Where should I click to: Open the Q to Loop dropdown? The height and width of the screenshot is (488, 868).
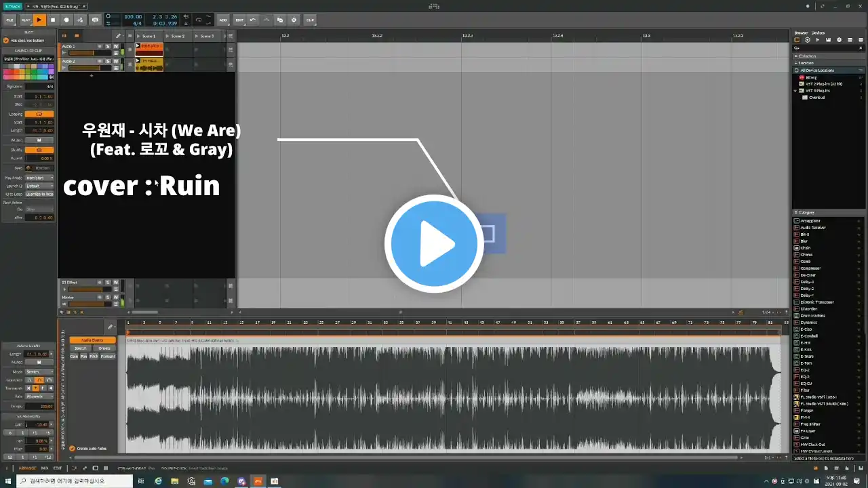[x=39, y=194]
